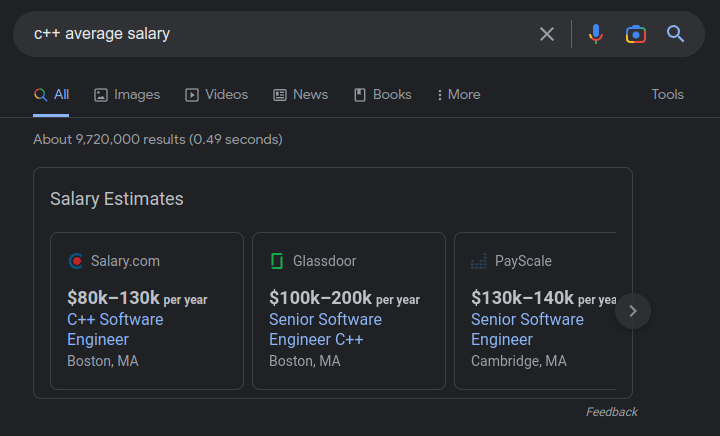Click the Glassdoor source name

tap(325, 261)
